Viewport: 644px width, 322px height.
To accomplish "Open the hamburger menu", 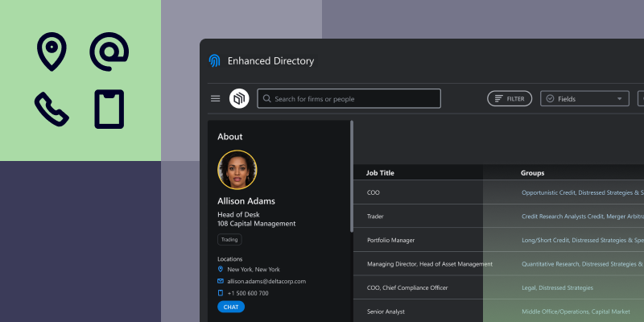I will (x=216, y=99).
